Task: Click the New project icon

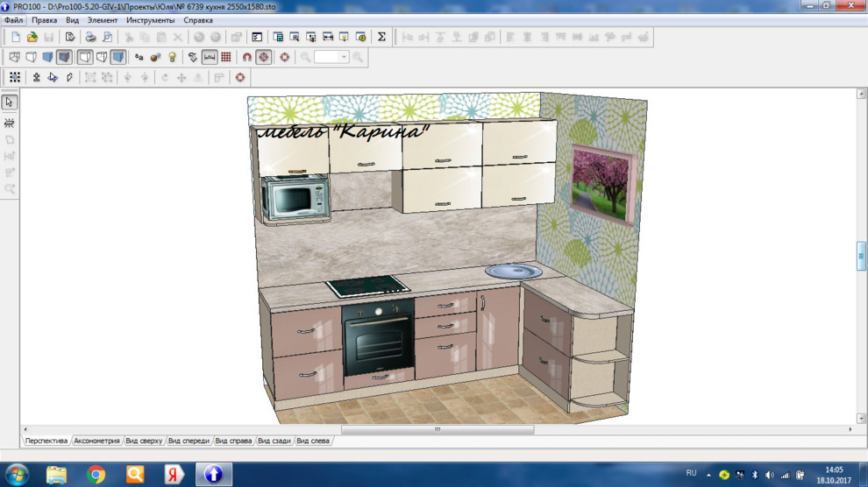Action: pos(16,37)
